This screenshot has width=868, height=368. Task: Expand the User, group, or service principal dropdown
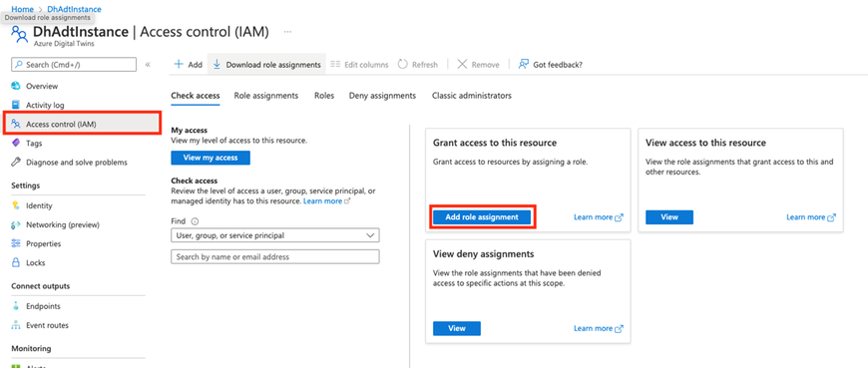[x=275, y=235]
